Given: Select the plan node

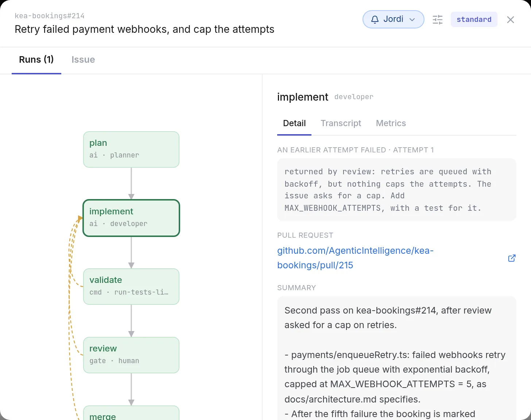Looking at the screenshot, I should coord(131,149).
